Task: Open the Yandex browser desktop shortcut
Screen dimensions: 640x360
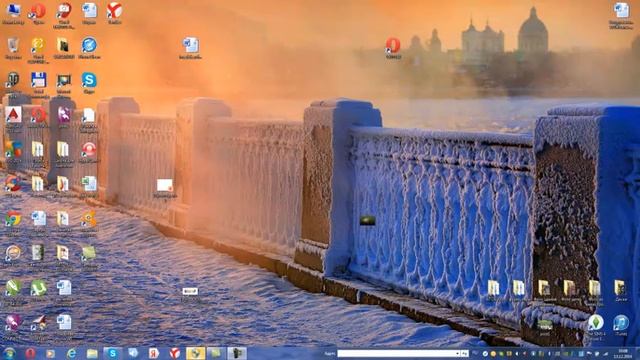Action: point(114,12)
